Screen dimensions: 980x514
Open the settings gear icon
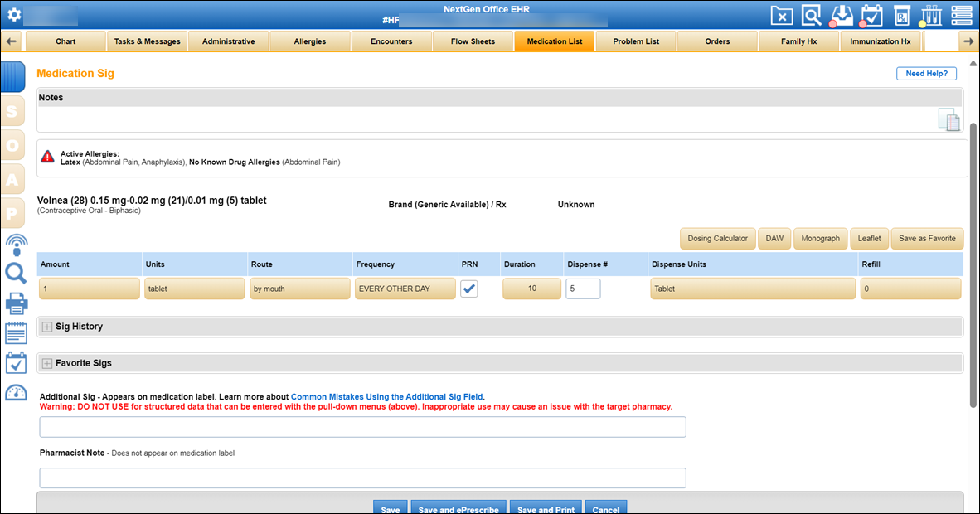click(x=14, y=15)
